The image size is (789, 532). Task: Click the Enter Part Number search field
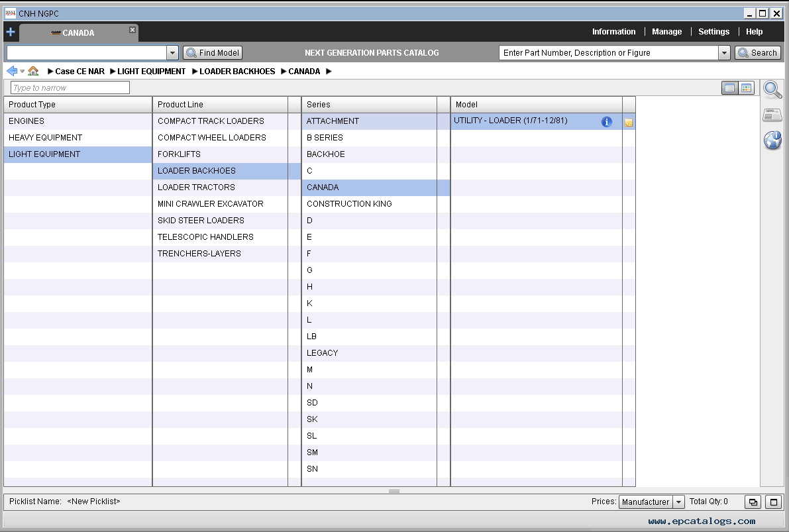click(608, 53)
